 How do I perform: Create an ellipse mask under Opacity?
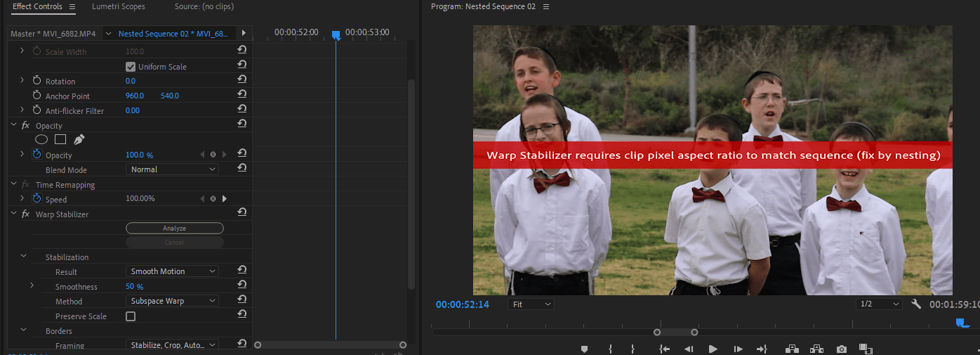pyautogui.click(x=41, y=139)
